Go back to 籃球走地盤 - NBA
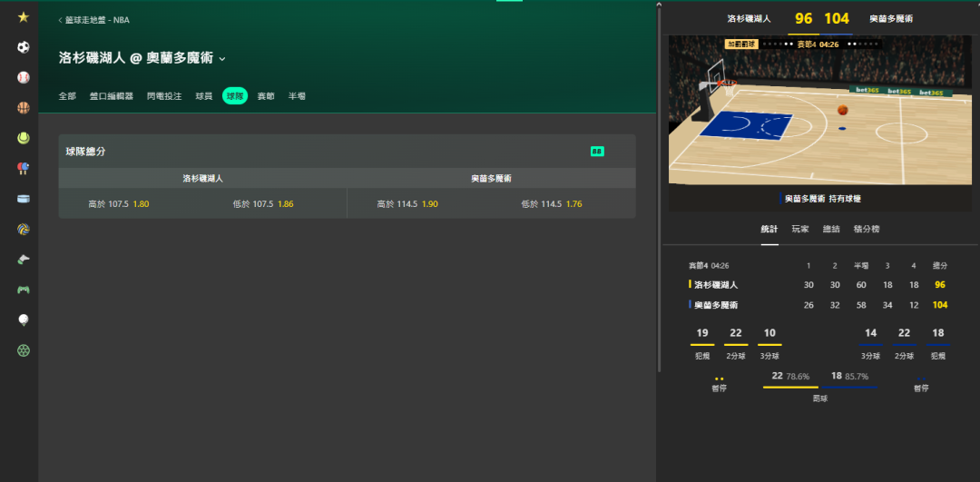 click(x=93, y=20)
